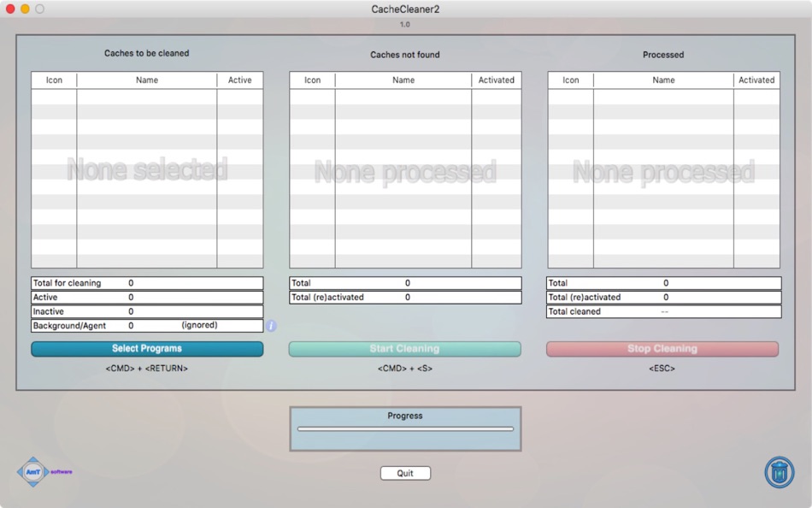Click the '1.0' version label
Screen dimensions: 812x508
click(405, 24)
